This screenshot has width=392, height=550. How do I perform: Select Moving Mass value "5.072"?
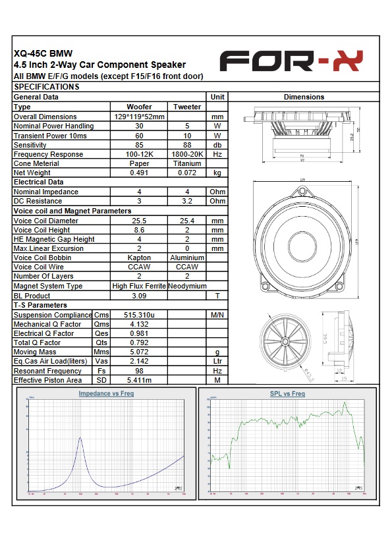click(x=139, y=352)
